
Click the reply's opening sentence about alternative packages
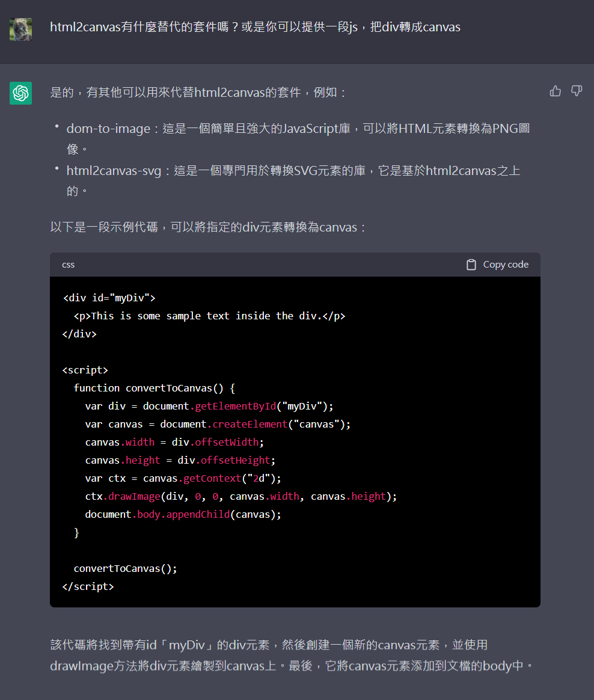click(198, 93)
